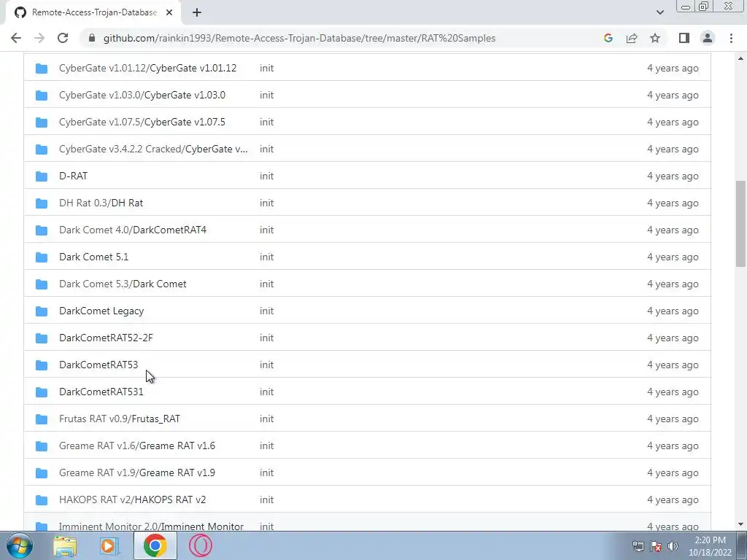The height and width of the screenshot is (560, 747).
Task: Open the DarkCometRAT52-2F folder
Action: point(106,338)
